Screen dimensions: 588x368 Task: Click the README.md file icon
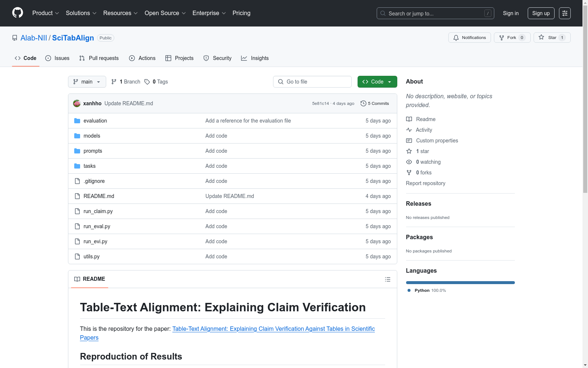pyautogui.click(x=77, y=196)
